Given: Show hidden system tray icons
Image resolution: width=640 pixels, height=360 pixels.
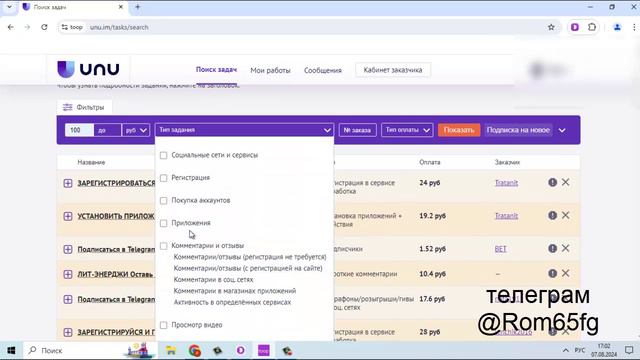Looking at the screenshot, I should 565,351.
